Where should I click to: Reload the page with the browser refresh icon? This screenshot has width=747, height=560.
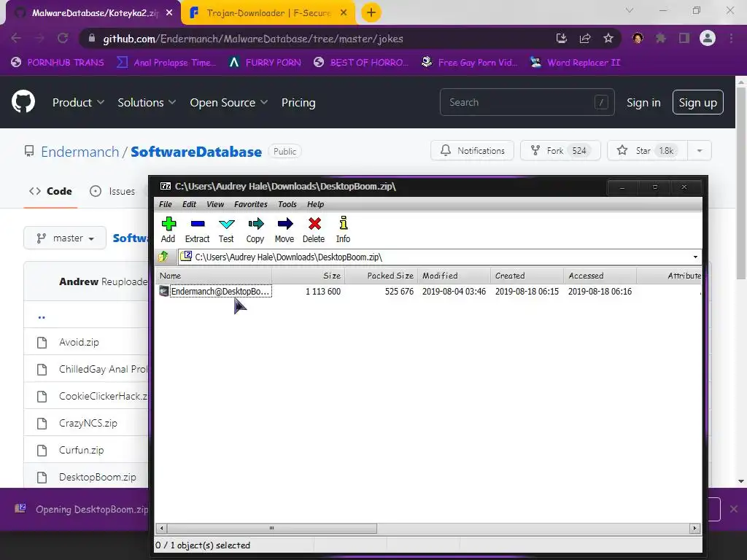[x=63, y=38]
